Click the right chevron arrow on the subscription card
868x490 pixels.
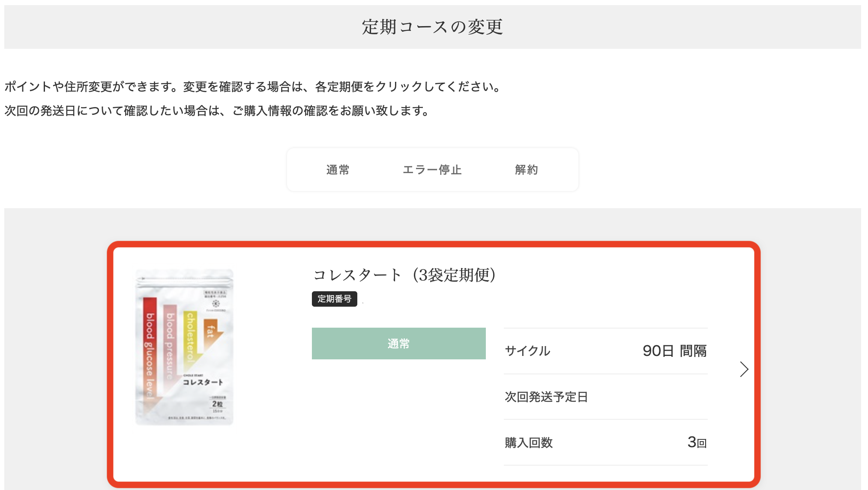click(744, 369)
